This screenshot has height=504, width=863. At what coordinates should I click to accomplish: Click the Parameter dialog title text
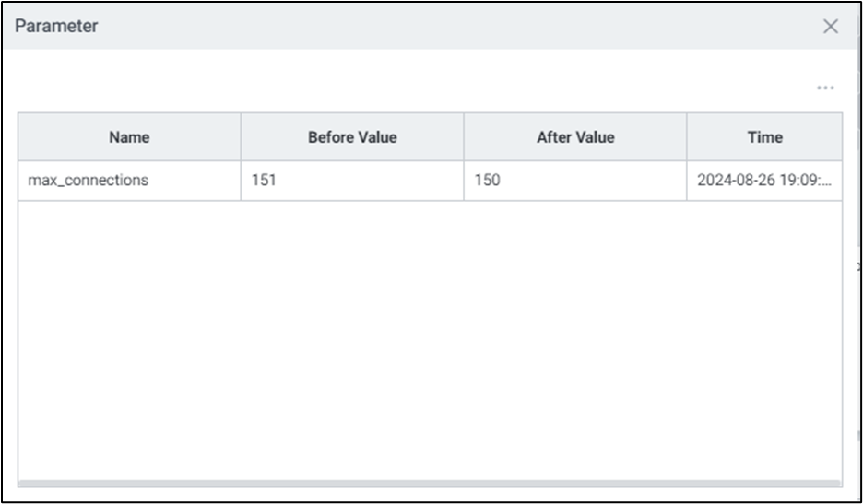[56, 26]
